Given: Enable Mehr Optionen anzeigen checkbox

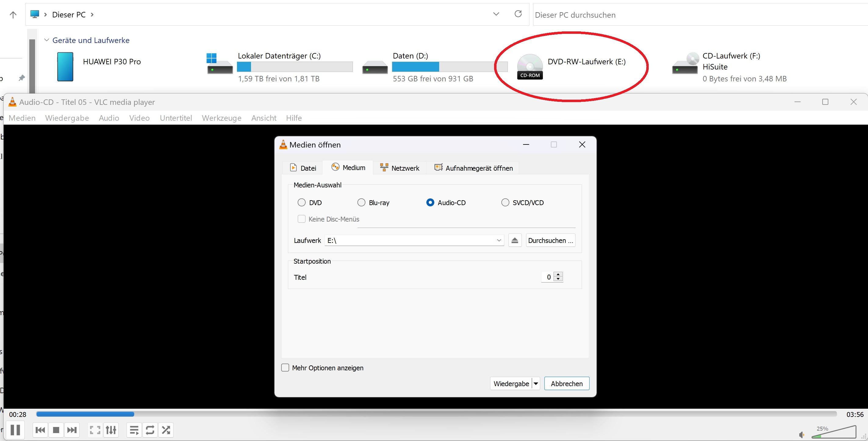Looking at the screenshot, I should pyautogui.click(x=285, y=368).
